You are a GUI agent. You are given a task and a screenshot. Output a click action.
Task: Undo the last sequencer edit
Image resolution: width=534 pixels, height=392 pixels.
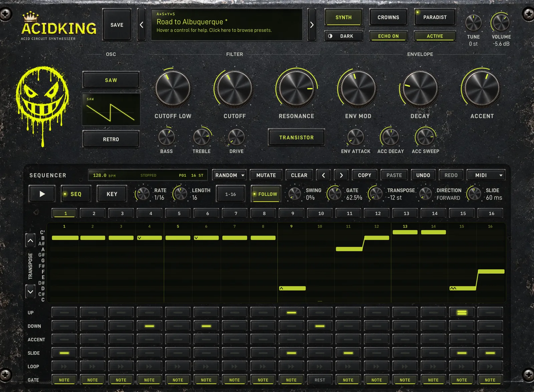(x=423, y=175)
